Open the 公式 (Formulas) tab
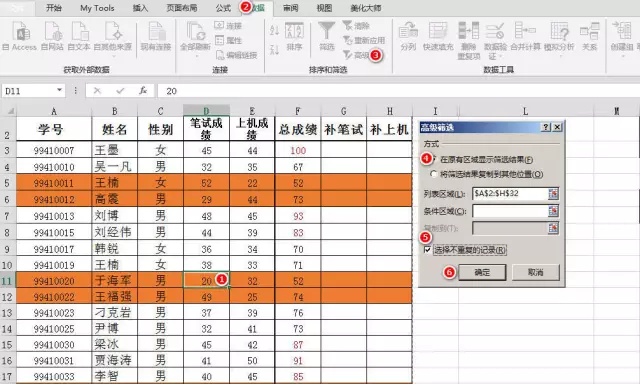The width and height of the screenshot is (640, 384). tap(223, 8)
